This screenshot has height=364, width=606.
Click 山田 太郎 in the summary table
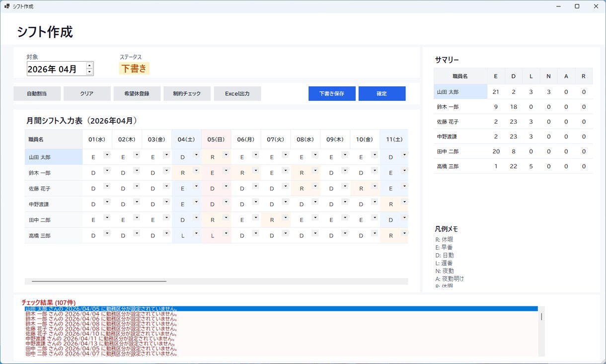460,92
